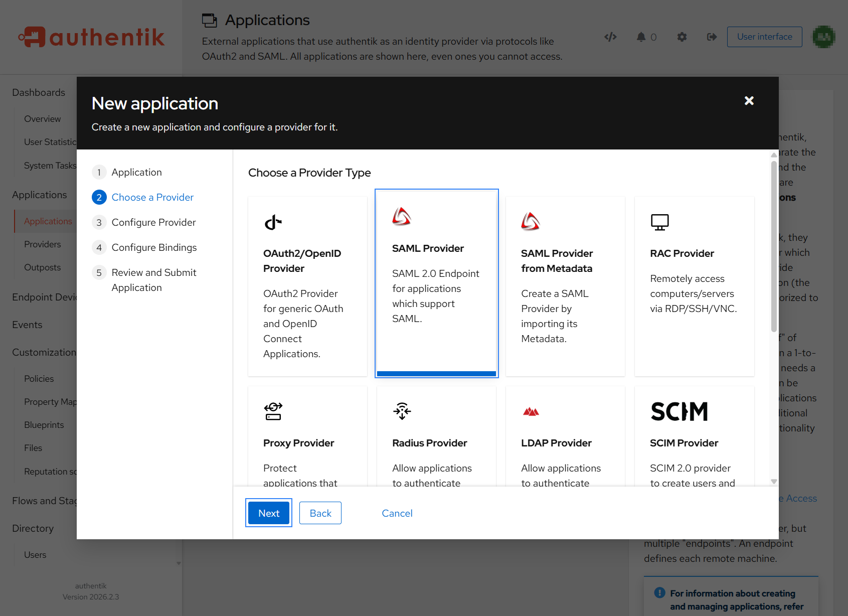Select the Radius Provider card
This screenshot has height=616, width=848.
point(436,436)
